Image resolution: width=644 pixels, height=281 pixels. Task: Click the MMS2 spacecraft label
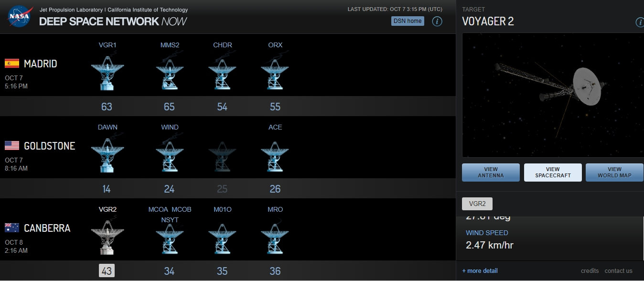(170, 45)
